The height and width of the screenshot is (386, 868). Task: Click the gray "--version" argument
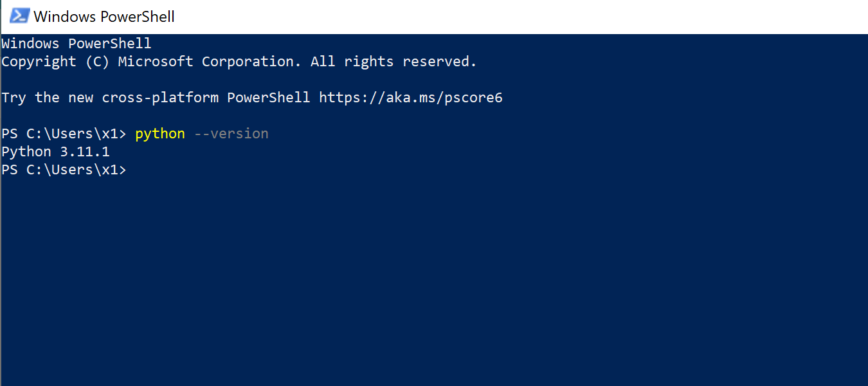[x=231, y=134]
